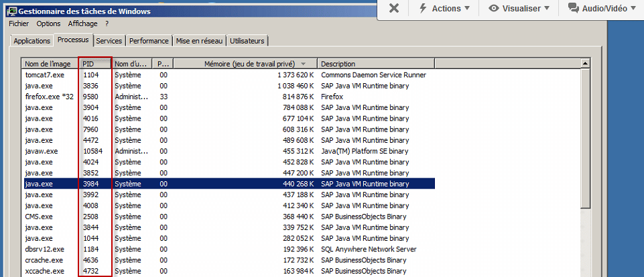
Task: Open the Affichage menu
Action: coord(82,23)
